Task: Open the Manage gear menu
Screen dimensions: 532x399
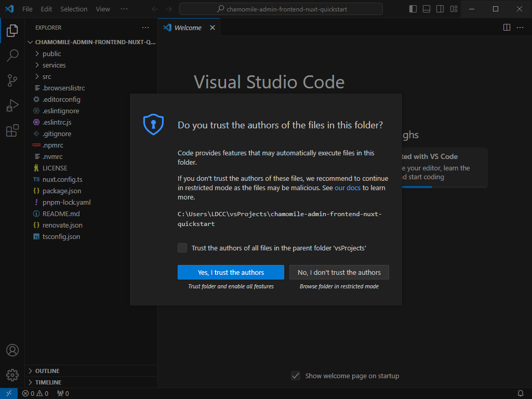Action: 12,375
